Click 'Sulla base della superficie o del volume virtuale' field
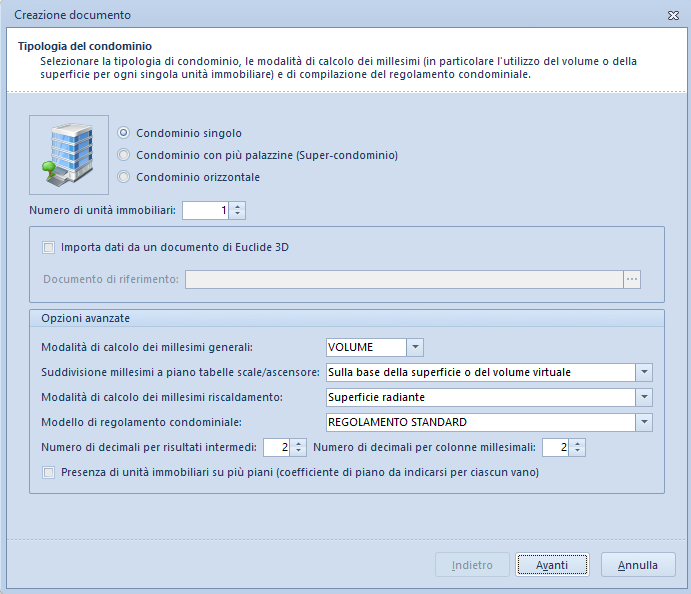The height and width of the screenshot is (594, 691). coord(481,372)
